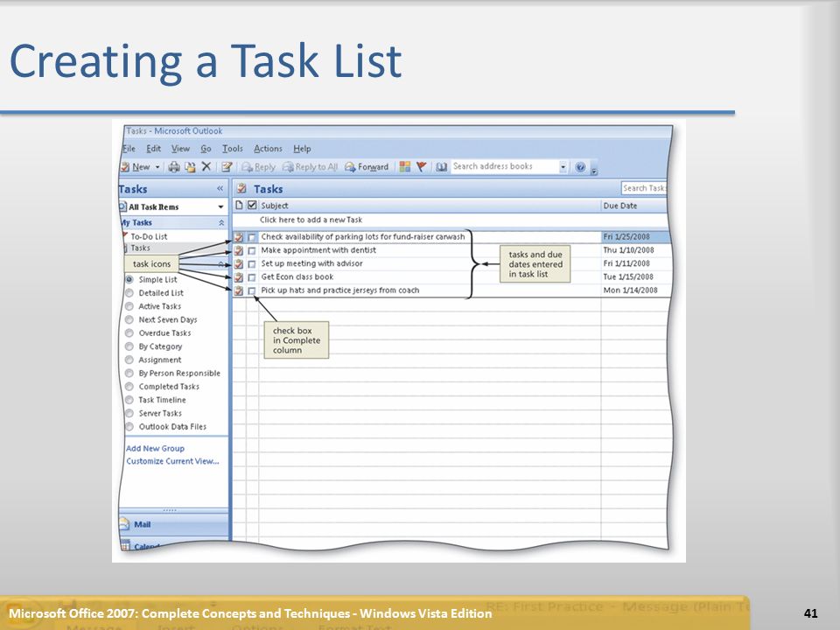The height and width of the screenshot is (630, 840).
Task: Collapse the My Tasks group
Action: (221, 222)
